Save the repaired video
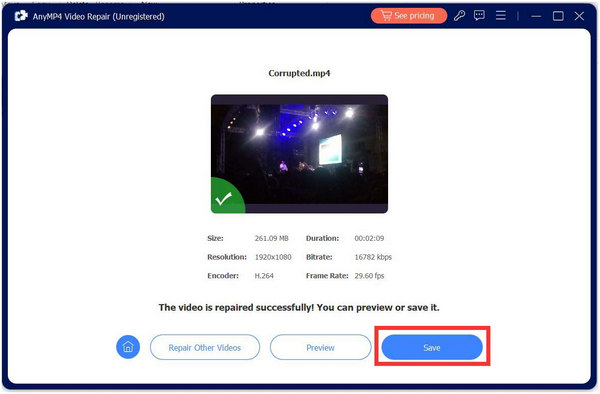600x394 pixels. tap(432, 347)
